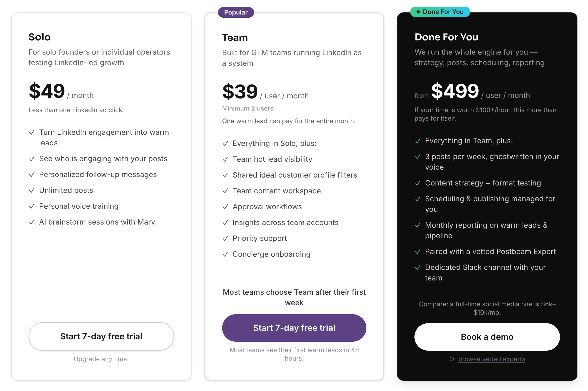Screen dimensions: 588x391
Task: Click the checkmark next to "AI brainstorm sessions with Marv"
Action: 32,222
